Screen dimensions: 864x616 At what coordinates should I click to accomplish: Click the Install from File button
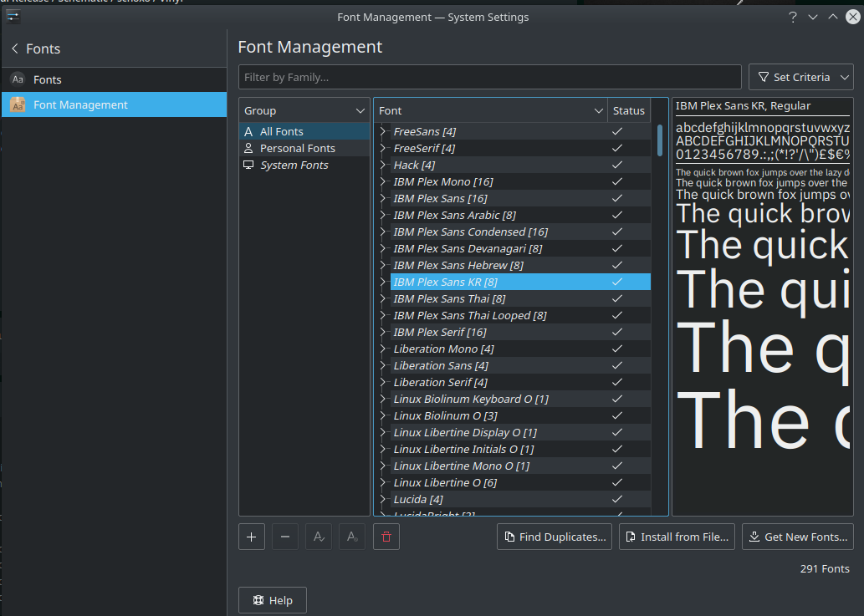677,537
